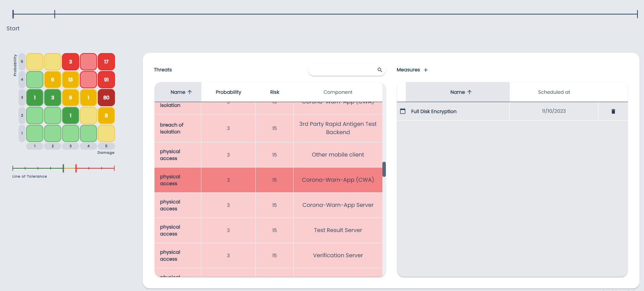
Task: Click the green handle on Line of Tolerance
Action: [63, 168]
